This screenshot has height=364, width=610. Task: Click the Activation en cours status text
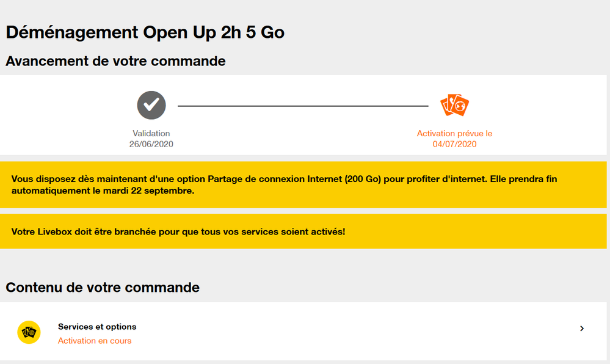coord(95,341)
